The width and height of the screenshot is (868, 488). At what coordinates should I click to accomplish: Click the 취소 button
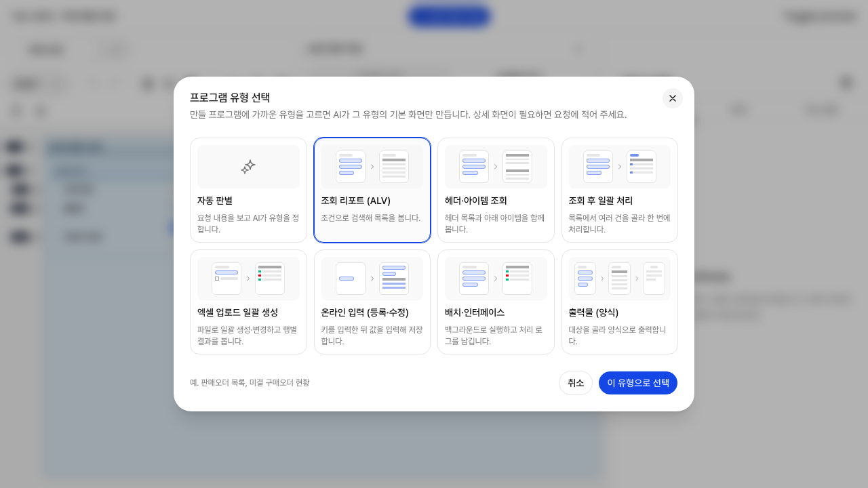coord(576,383)
